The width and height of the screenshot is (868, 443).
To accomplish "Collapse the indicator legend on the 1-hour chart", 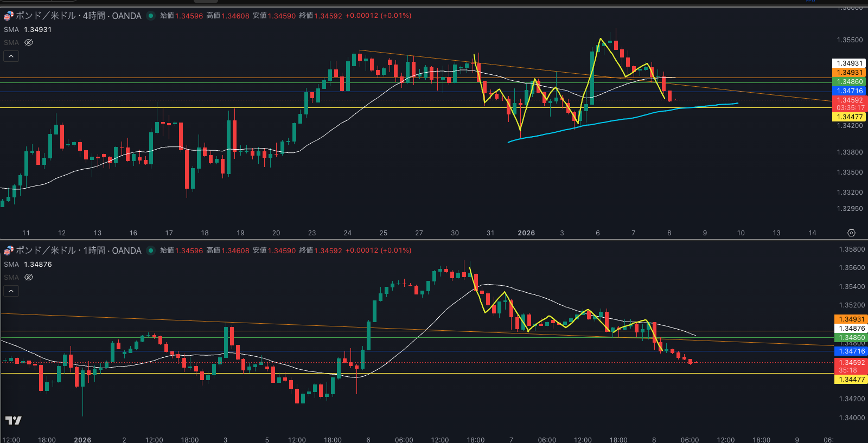I will [x=11, y=291].
